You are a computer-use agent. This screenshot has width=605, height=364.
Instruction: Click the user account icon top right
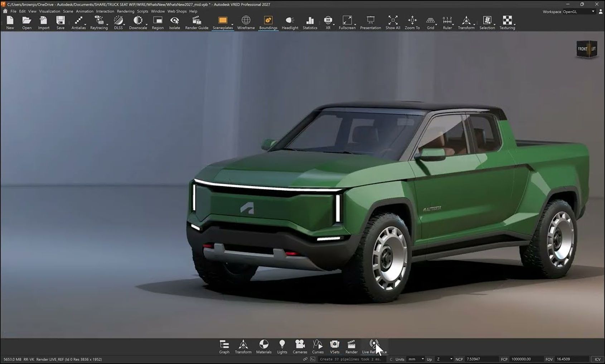pos(601,11)
